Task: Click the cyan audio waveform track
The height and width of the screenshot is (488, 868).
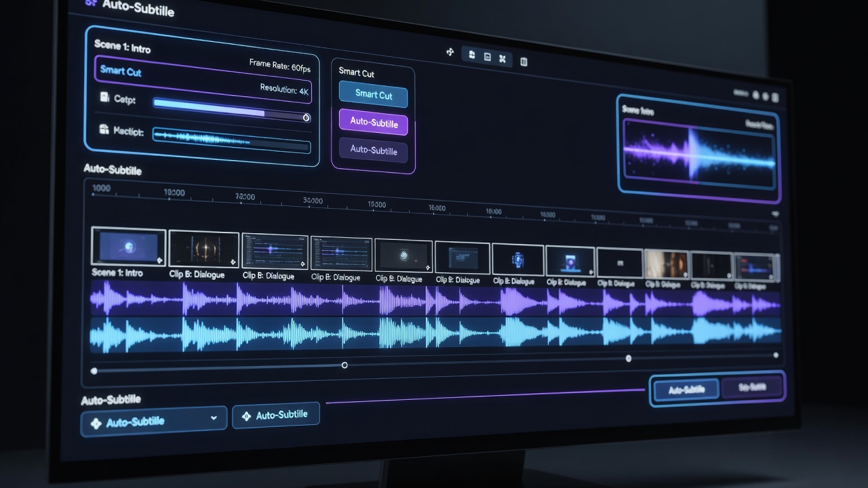Action: pyautogui.click(x=435, y=333)
